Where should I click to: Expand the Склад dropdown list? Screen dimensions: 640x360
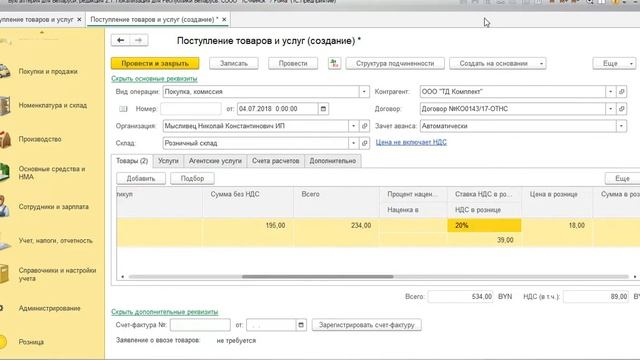[353, 143]
